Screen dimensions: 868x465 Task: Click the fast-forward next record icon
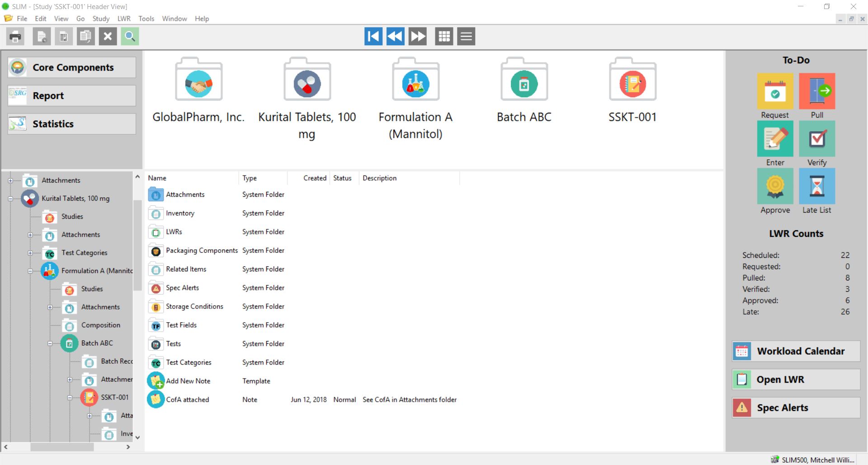[x=418, y=37]
